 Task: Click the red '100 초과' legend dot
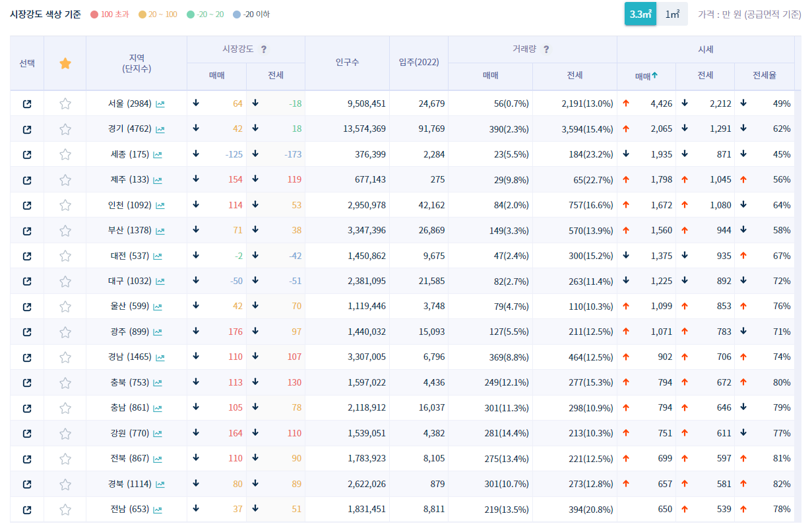94,15
